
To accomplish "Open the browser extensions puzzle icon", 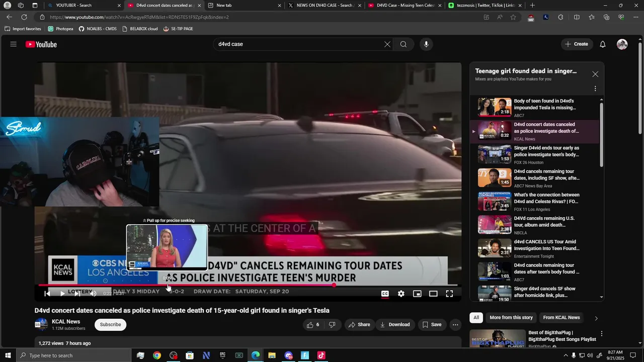I will coord(560,17).
